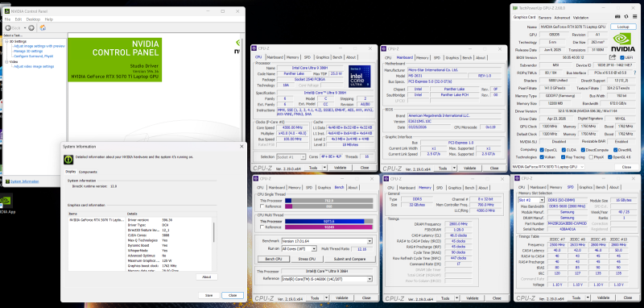Open the Tools dropdown arrow in CPU-Z Memory window
The image size is (644, 308).
456,298
